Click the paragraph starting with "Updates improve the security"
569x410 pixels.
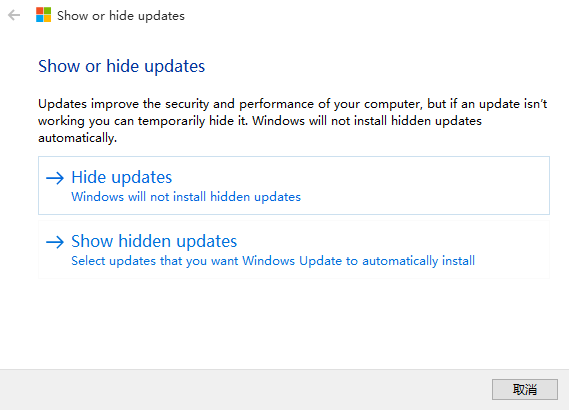pos(292,121)
